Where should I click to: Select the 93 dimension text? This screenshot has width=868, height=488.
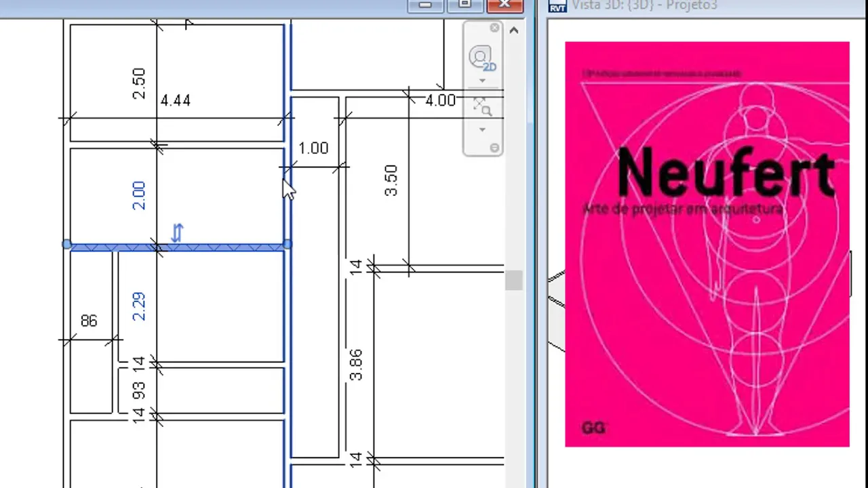pyautogui.click(x=138, y=390)
